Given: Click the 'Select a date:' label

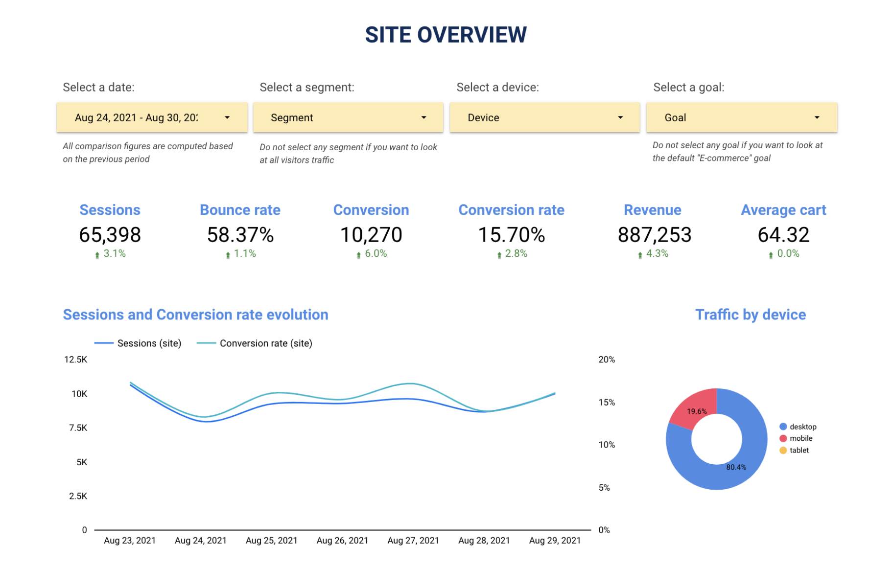Looking at the screenshot, I should tap(98, 87).
